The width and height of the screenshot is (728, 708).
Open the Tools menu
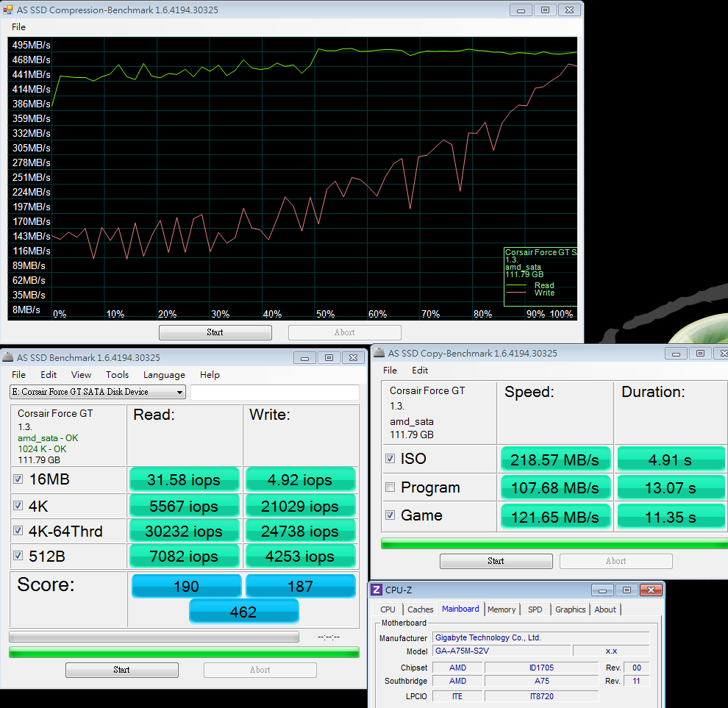pos(117,375)
